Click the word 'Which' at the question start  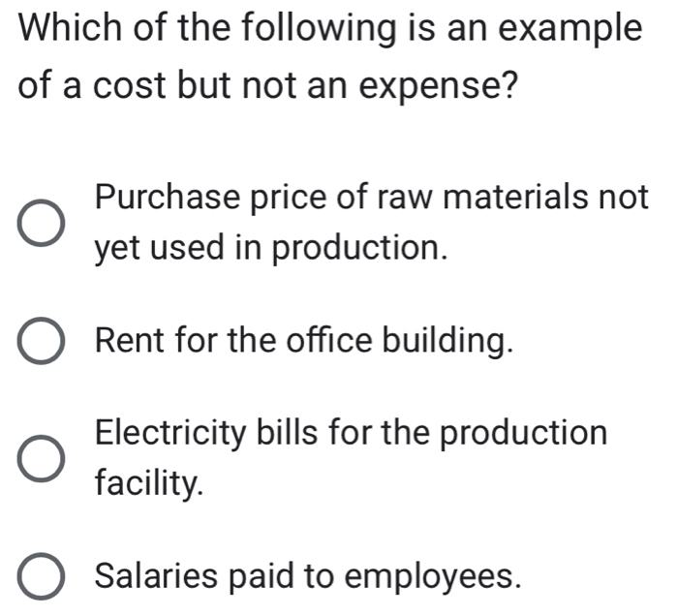[71, 27]
